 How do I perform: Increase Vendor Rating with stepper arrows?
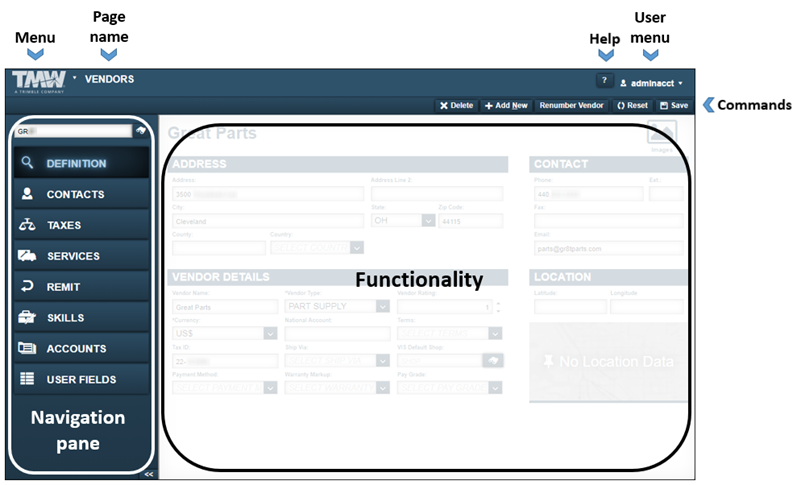tap(498, 304)
